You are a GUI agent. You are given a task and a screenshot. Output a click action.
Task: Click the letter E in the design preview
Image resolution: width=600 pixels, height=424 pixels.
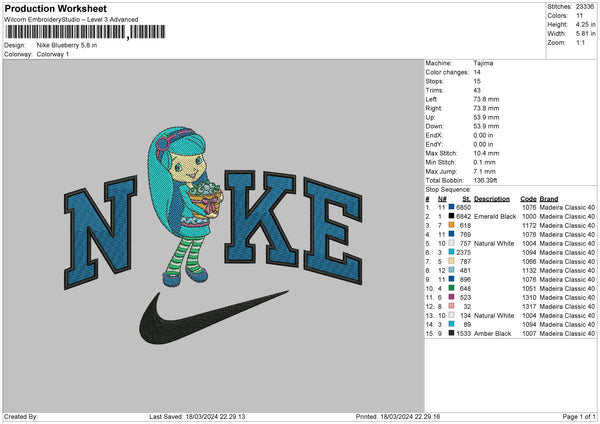tap(333, 231)
